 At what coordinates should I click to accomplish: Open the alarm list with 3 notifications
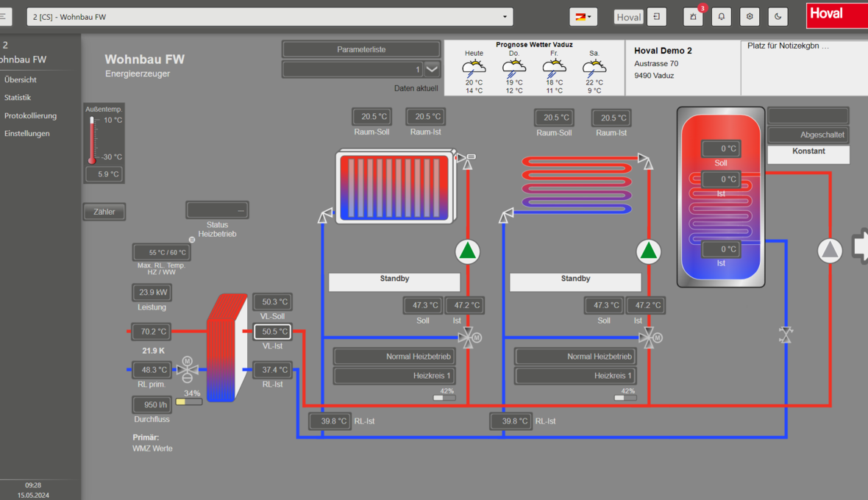coord(693,16)
